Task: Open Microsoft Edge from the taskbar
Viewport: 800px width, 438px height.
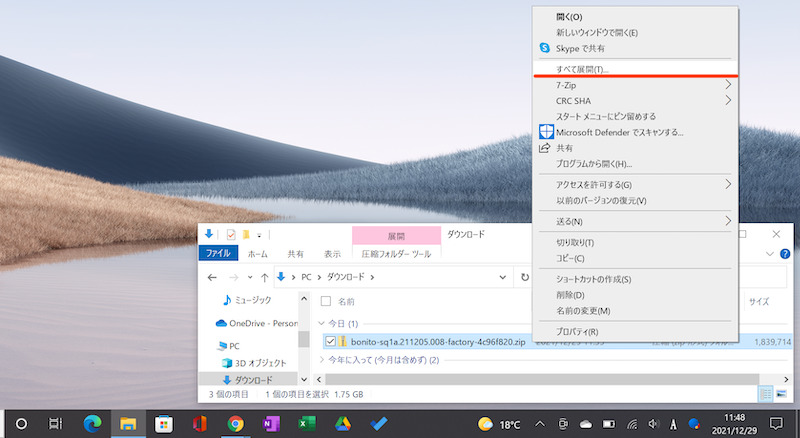Action: click(x=91, y=423)
